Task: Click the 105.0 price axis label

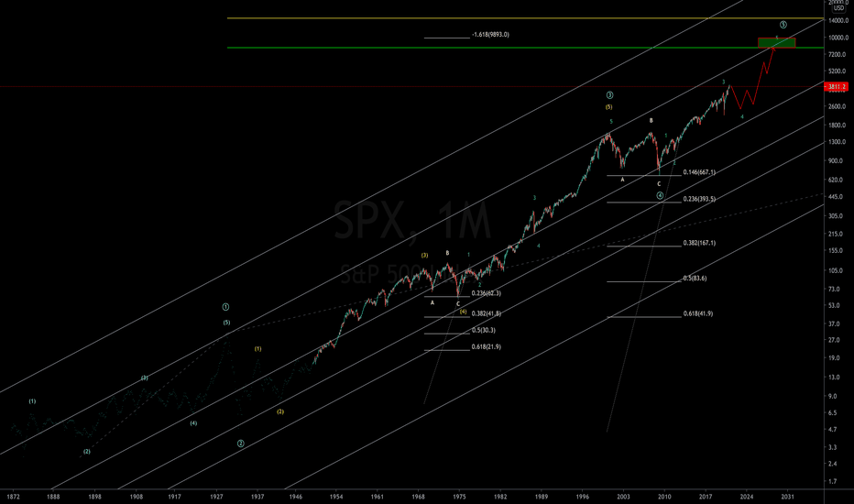Action: pos(836,270)
